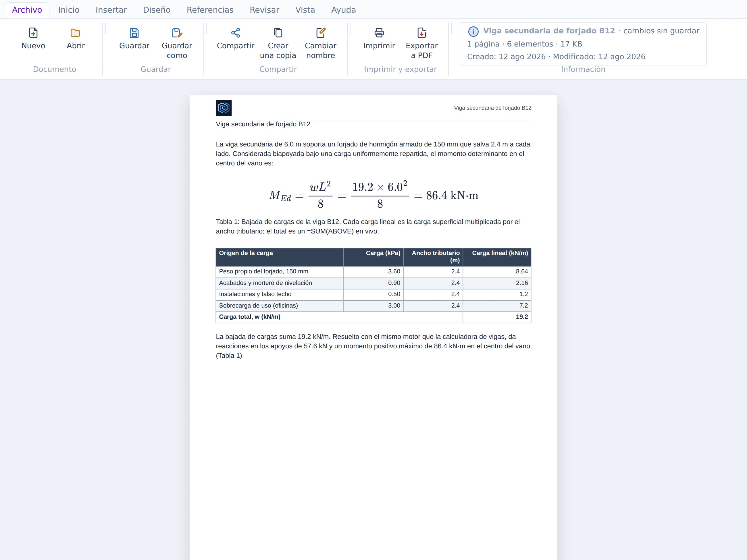Click the Nuevo document icon
747x560 pixels.
click(x=33, y=33)
